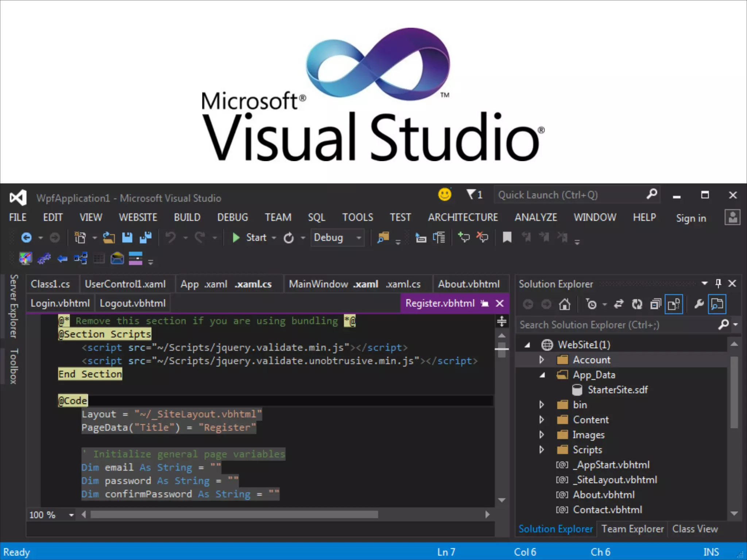Viewport: 747px width, 560px height.
Task: Expand the Account folder
Action: pyautogui.click(x=542, y=360)
